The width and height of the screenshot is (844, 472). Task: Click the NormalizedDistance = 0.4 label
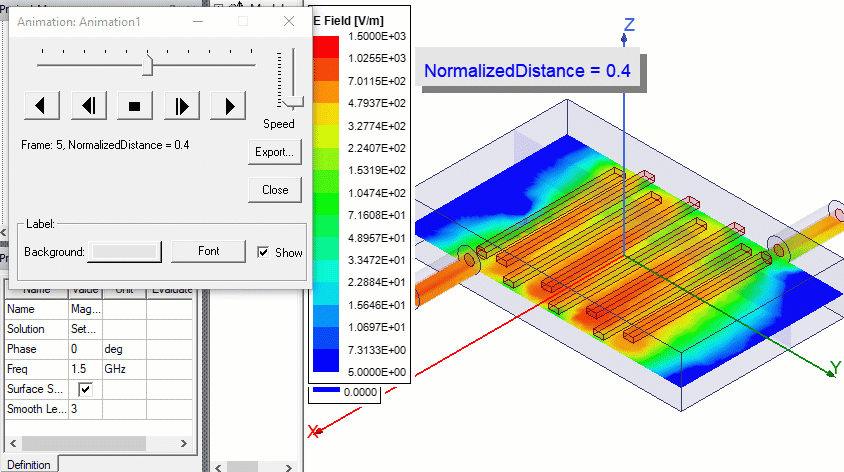527,71
